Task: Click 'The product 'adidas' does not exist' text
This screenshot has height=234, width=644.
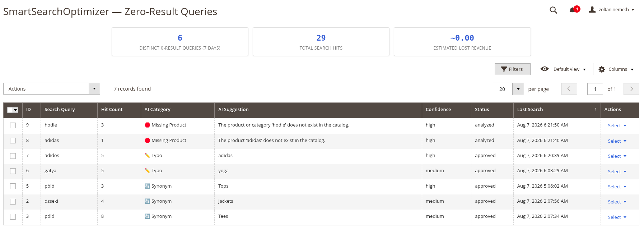Action: point(271,141)
